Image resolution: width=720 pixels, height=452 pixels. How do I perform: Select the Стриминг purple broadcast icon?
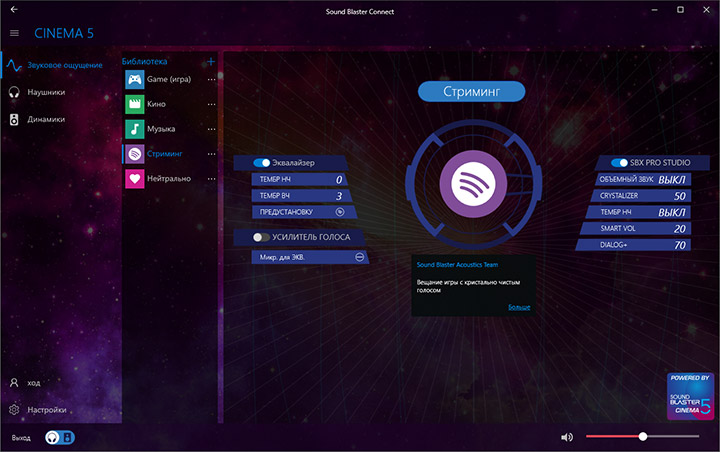point(135,154)
